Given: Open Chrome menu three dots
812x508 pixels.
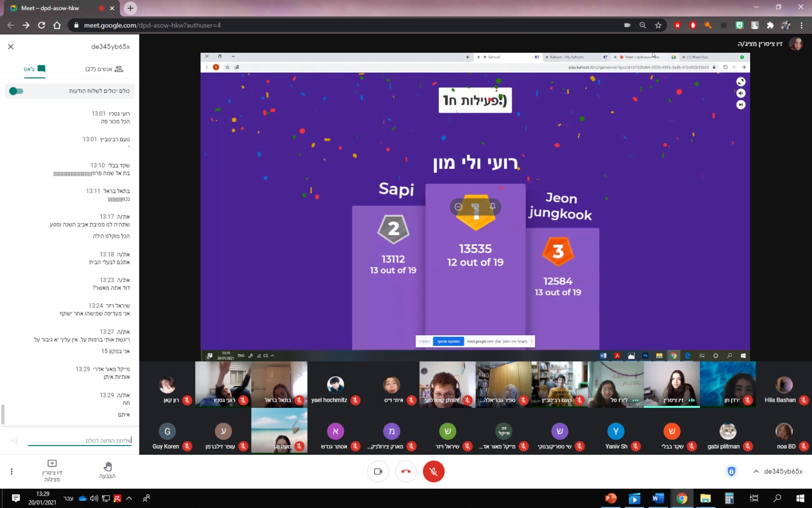Looking at the screenshot, I should click(802, 25).
